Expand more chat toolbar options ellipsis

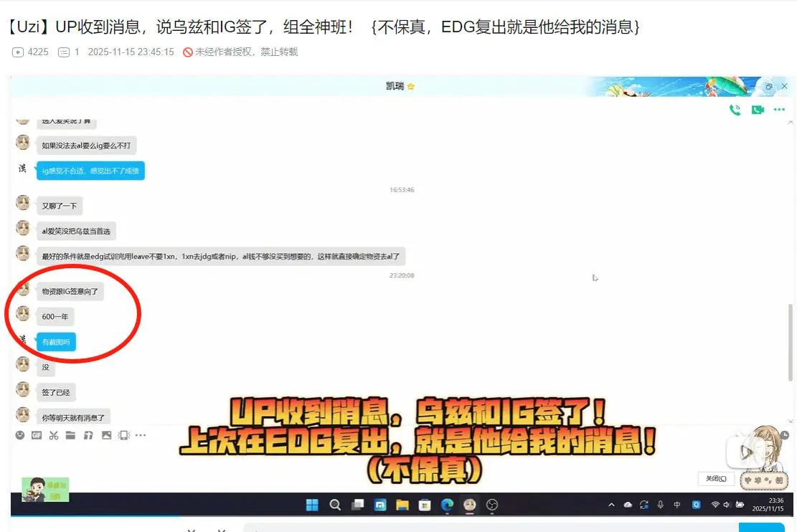141,435
